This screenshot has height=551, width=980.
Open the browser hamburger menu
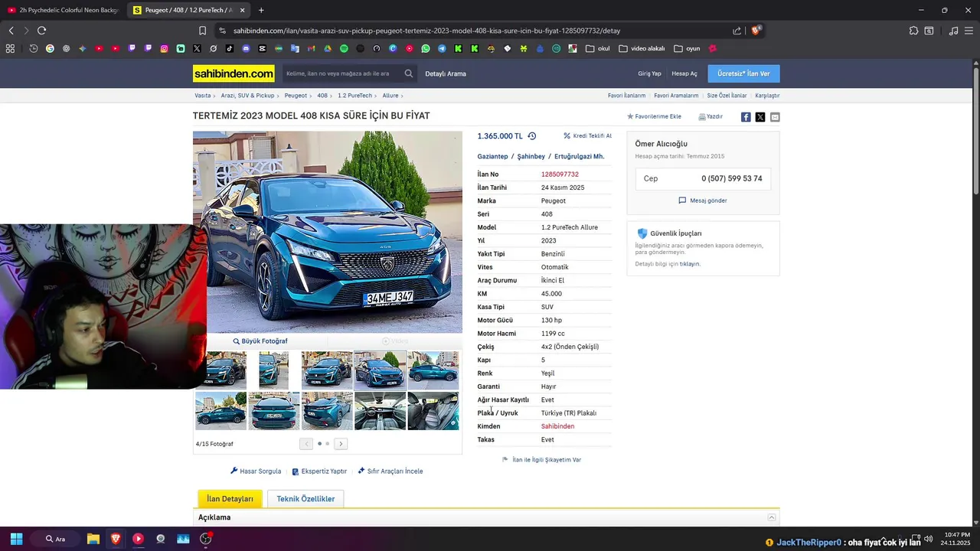point(969,31)
